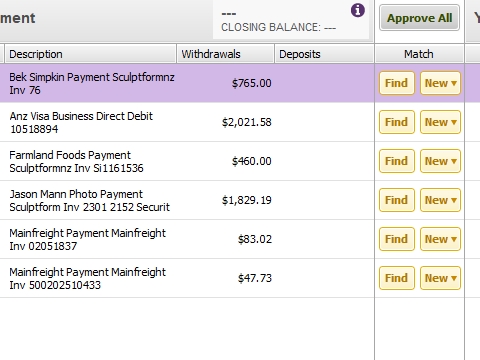Click the Match column header
Image resolution: width=480 pixels, height=360 pixels.
(x=419, y=54)
